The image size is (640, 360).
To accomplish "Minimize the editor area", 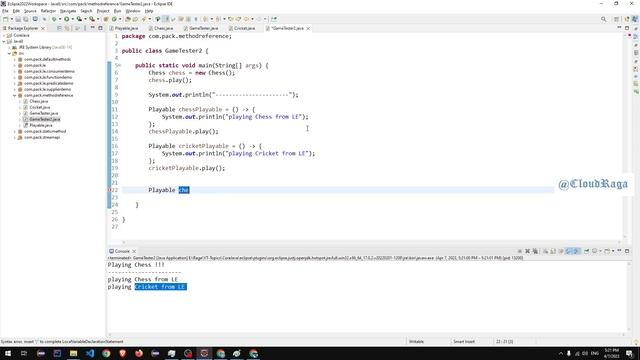I will coord(619,28).
